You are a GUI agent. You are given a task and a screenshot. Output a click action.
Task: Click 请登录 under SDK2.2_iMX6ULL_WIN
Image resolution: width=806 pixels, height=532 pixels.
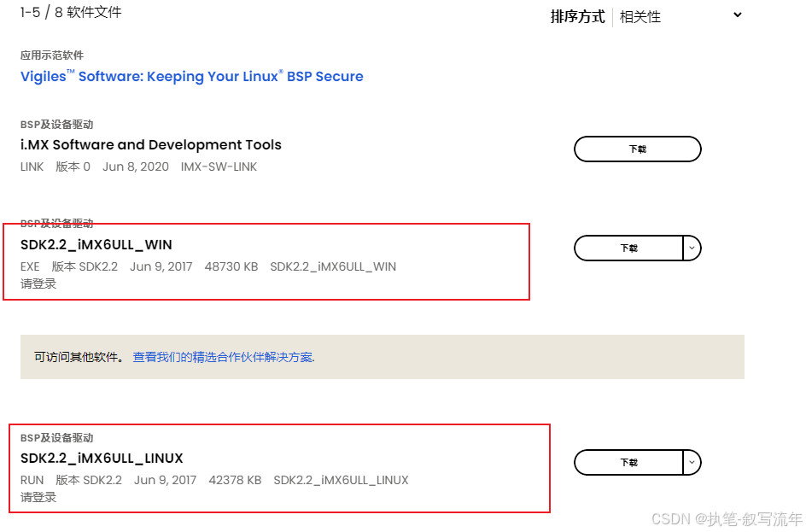[38, 284]
